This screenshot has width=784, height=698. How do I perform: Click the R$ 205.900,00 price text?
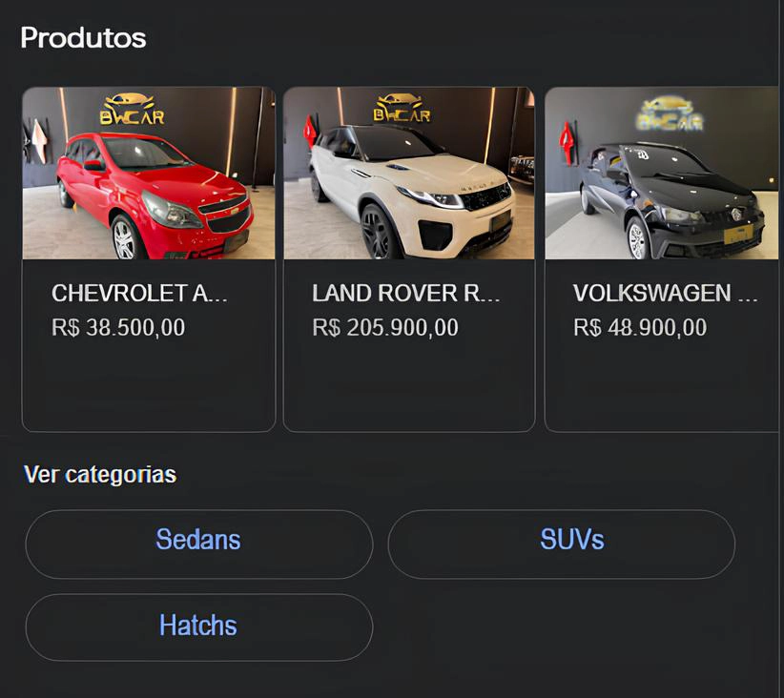(383, 327)
